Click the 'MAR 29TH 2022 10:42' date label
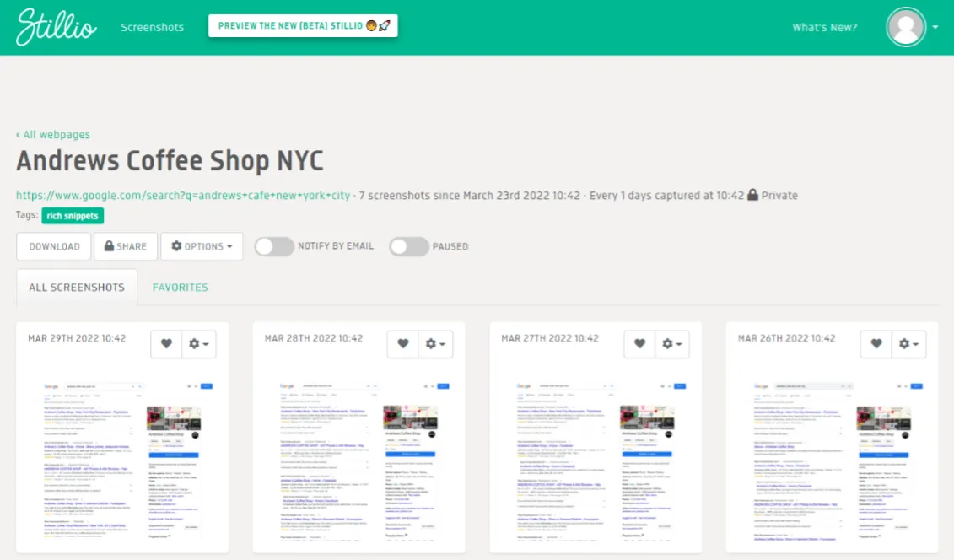The height and width of the screenshot is (560, 954). click(77, 338)
